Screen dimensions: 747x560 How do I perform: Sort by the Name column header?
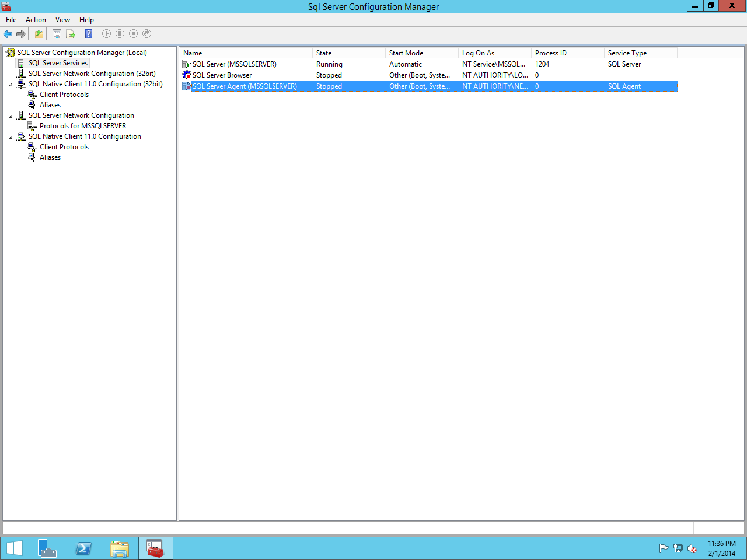[x=246, y=52]
